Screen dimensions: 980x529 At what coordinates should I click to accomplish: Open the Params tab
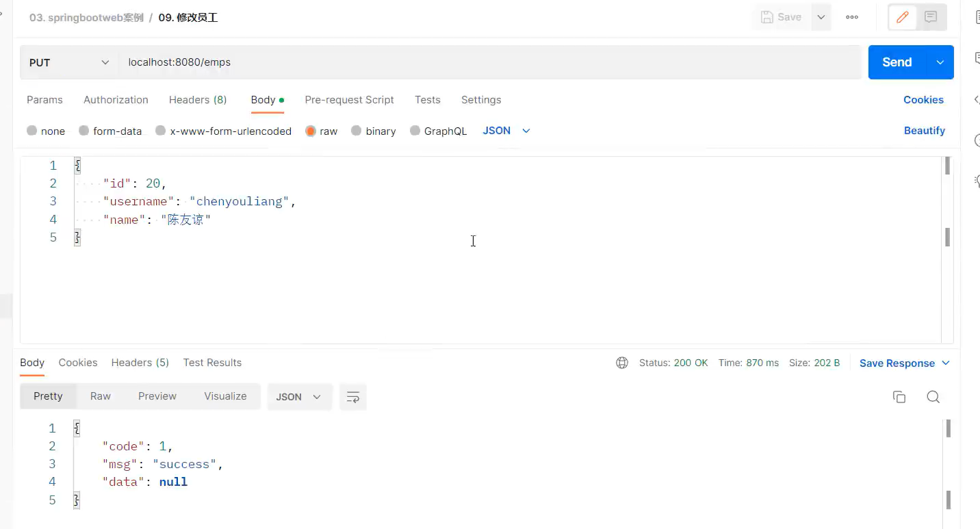coord(44,100)
